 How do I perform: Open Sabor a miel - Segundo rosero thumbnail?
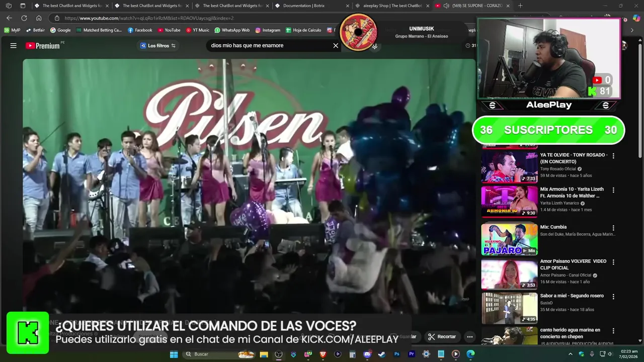tap(509, 308)
